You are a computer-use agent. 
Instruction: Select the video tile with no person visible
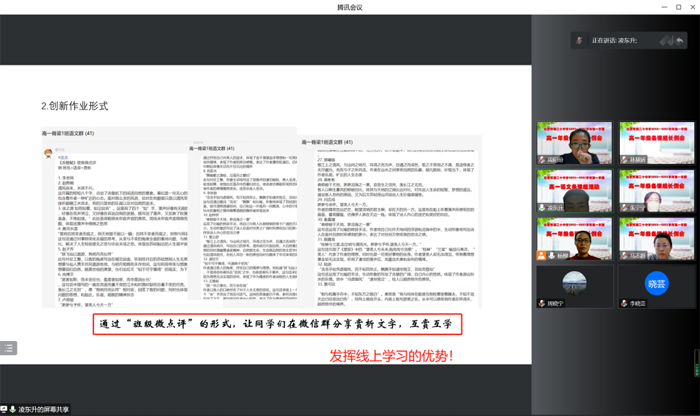pos(657,143)
